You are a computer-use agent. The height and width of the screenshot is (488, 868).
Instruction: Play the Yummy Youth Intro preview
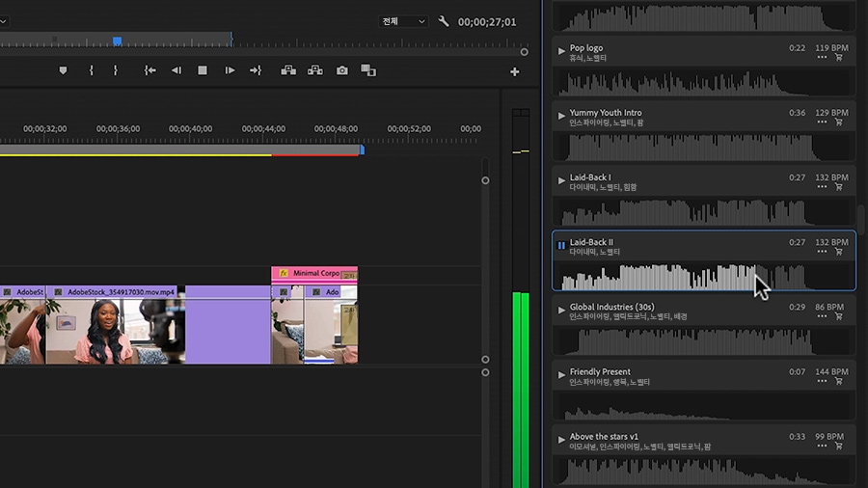click(x=561, y=115)
